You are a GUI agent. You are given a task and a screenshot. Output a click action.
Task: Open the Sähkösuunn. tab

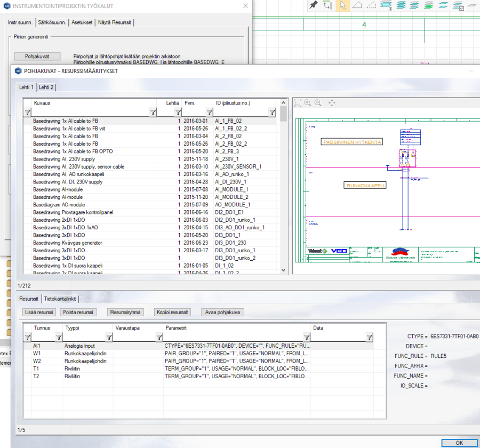[x=52, y=22]
